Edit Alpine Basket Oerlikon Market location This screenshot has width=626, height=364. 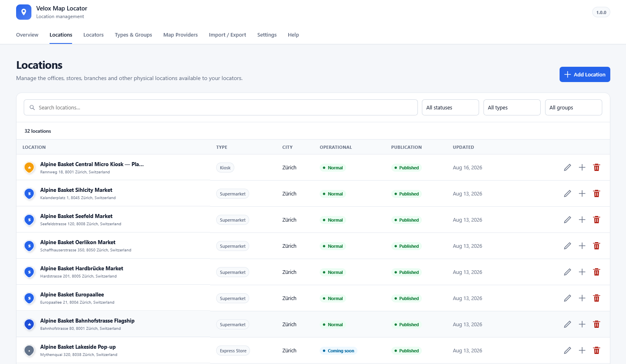[568, 246]
